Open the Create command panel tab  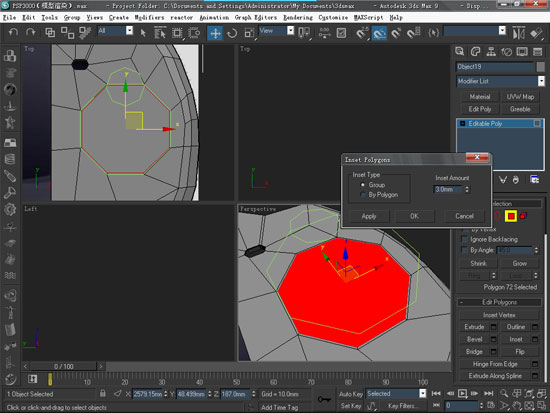tap(460, 52)
